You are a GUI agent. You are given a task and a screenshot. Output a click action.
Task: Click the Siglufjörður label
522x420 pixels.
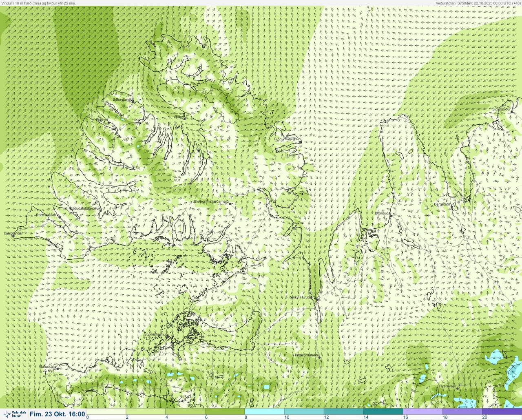(501, 109)
